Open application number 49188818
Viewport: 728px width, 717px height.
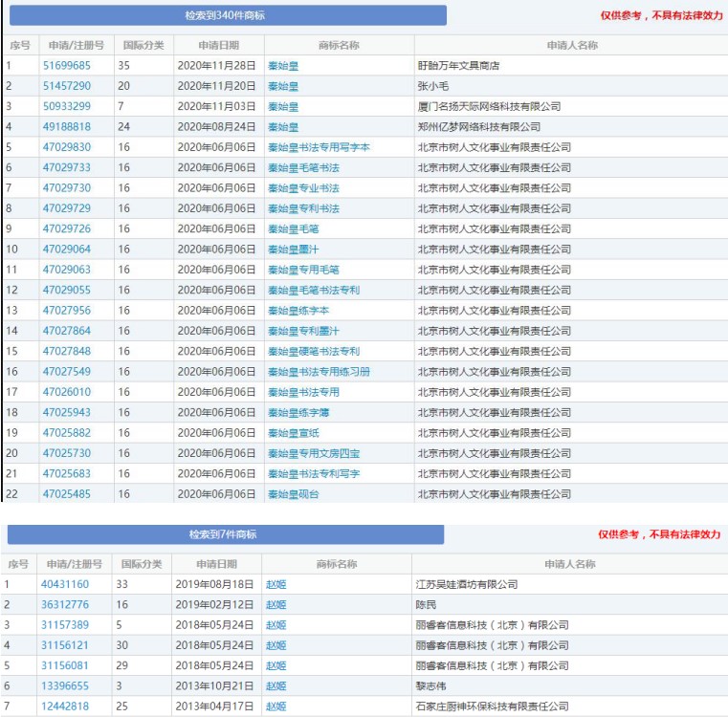click(x=66, y=127)
